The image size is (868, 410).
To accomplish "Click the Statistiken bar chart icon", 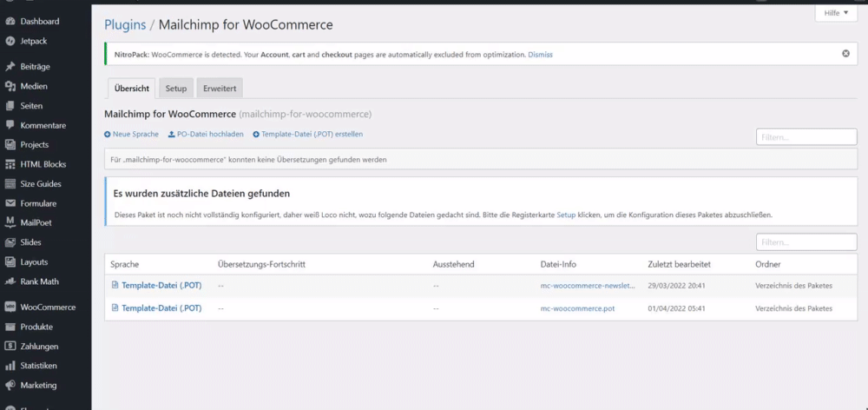I will 10,366.
